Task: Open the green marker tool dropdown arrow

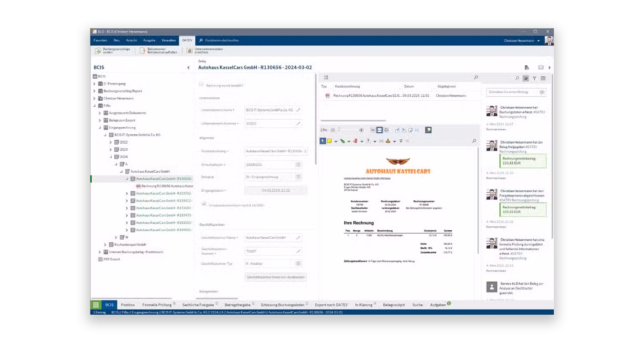Action: pos(349,141)
